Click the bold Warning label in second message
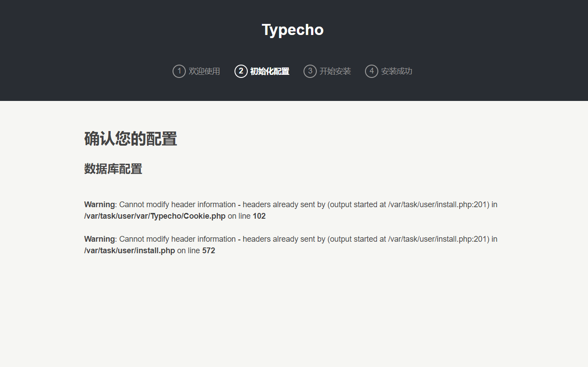588x367 pixels. (100, 239)
